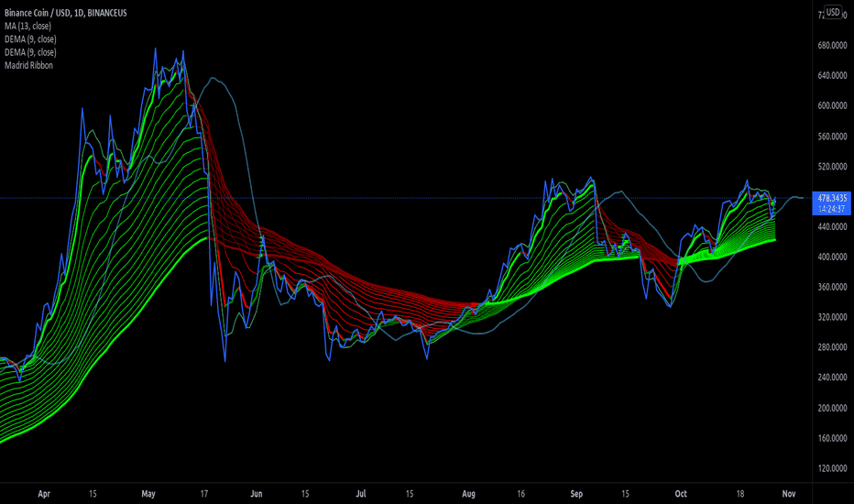Select the MA (13, close) indicator label
The height and width of the screenshot is (504, 854).
[x=27, y=27]
